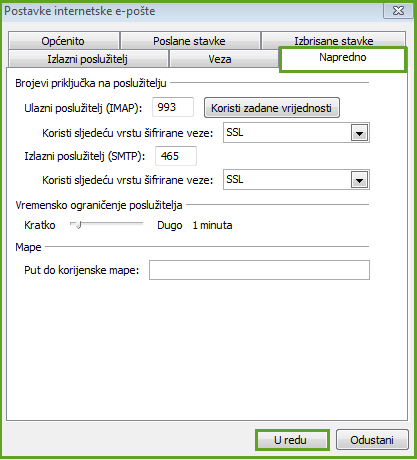Click the SMTP port number field
Screen dimensions: 417x460
click(x=176, y=156)
